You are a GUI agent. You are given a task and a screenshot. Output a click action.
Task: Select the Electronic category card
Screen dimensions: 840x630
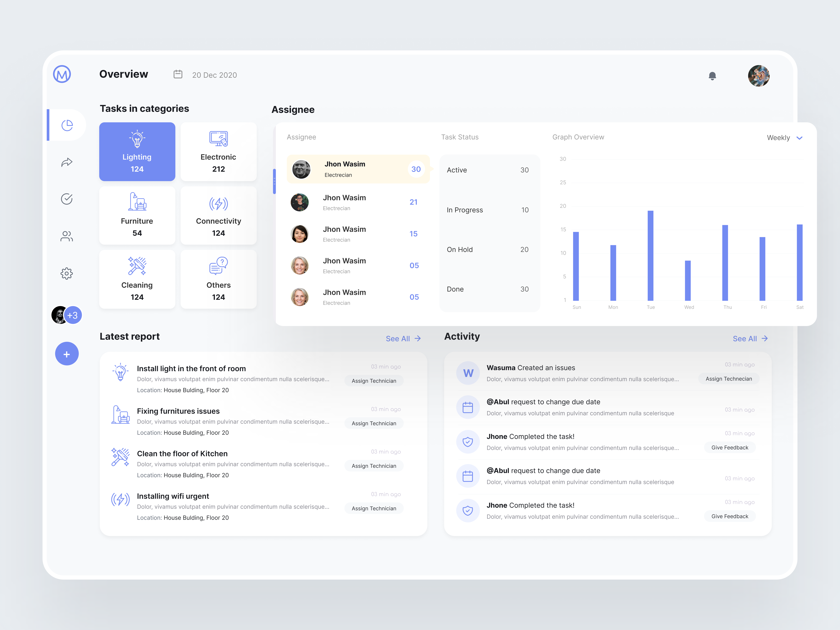coord(218,152)
